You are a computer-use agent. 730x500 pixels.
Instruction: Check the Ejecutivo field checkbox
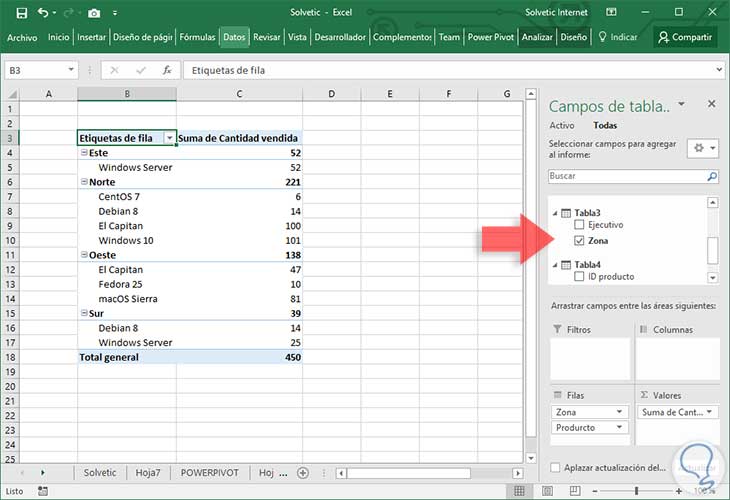coord(580,225)
